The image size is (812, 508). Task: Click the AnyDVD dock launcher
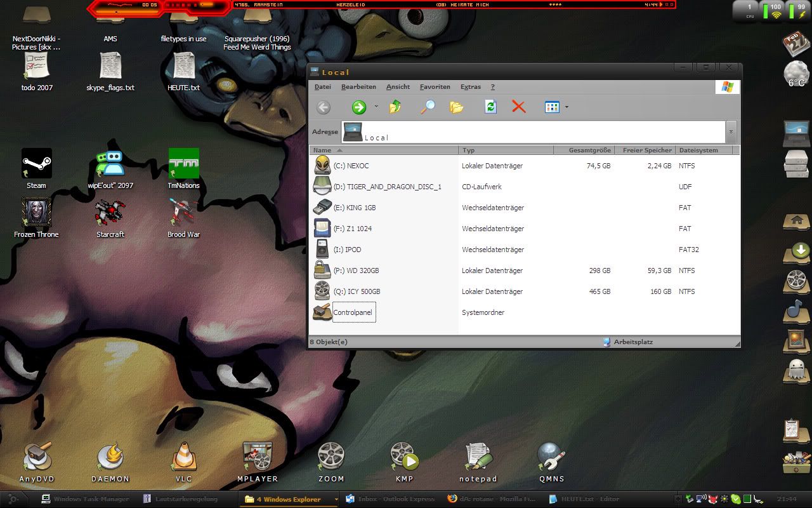tap(37, 462)
